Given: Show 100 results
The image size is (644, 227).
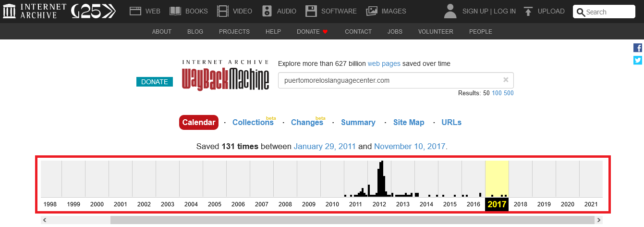Looking at the screenshot, I should tap(497, 93).
